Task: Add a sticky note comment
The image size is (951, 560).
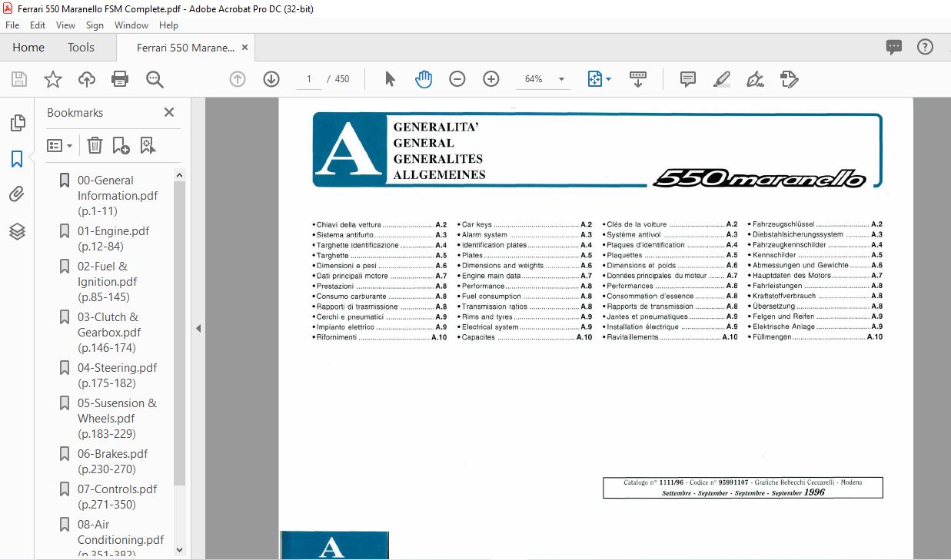Action: (688, 79)
